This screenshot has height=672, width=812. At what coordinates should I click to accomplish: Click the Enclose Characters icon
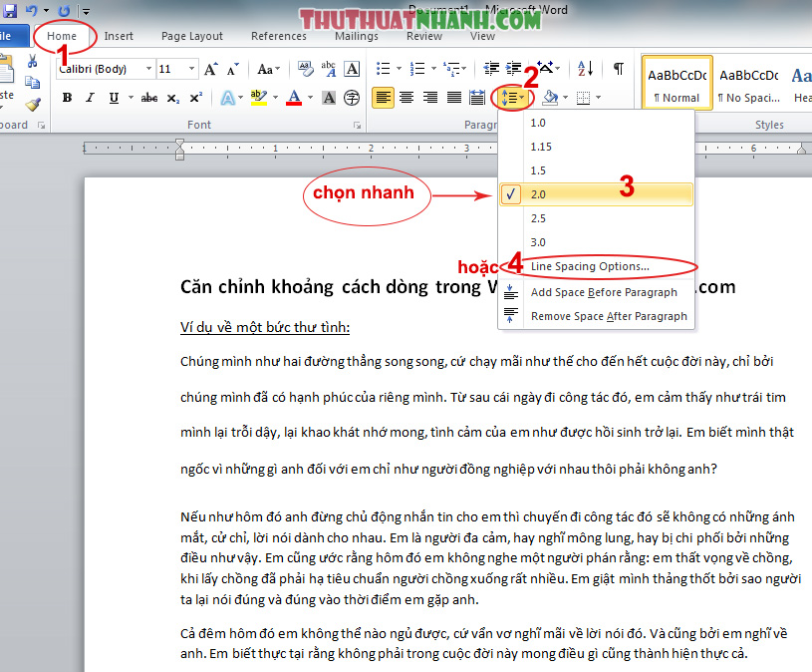[x=352, y=98]
